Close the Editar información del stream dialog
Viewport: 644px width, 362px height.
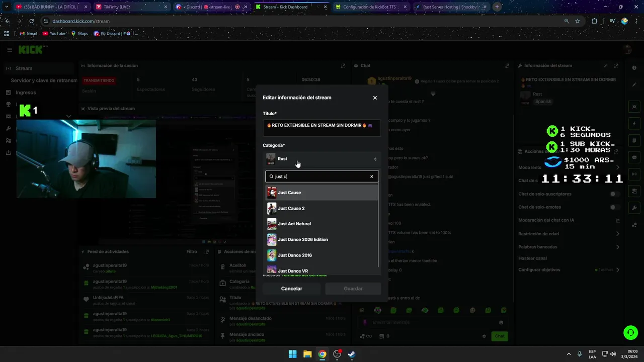coord(375,98)
